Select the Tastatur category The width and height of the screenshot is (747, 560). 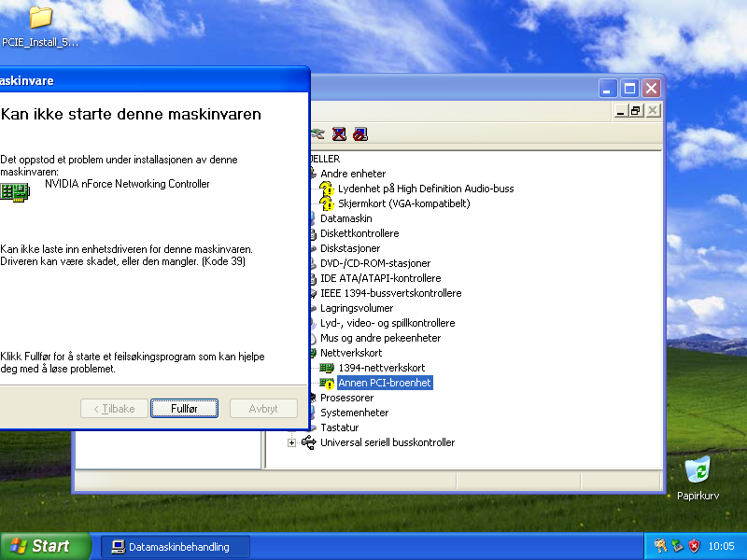[x=340, y=427]
